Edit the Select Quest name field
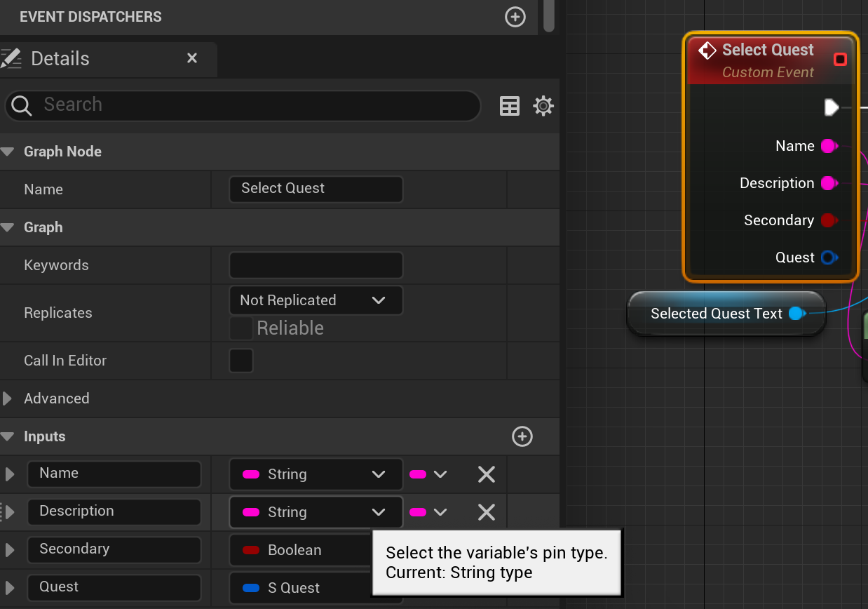 [x=316, y=189]
